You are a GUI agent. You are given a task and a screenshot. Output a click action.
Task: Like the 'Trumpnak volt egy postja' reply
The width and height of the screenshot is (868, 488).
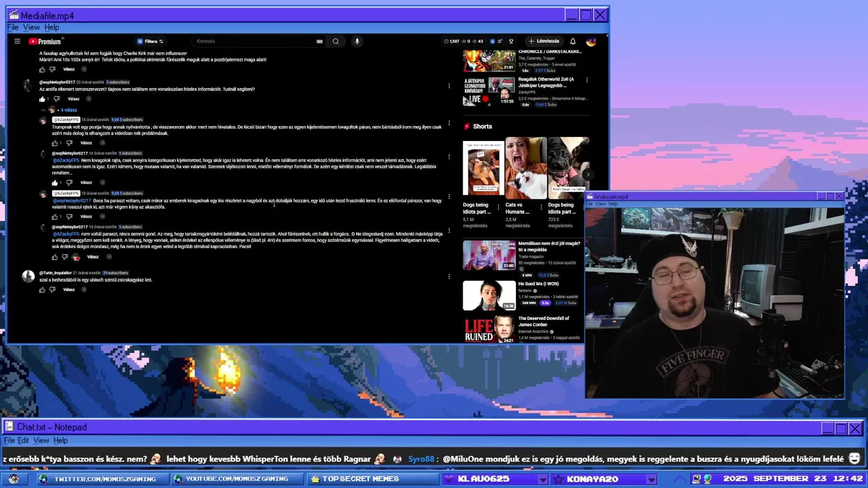click(x=55, y=143)
